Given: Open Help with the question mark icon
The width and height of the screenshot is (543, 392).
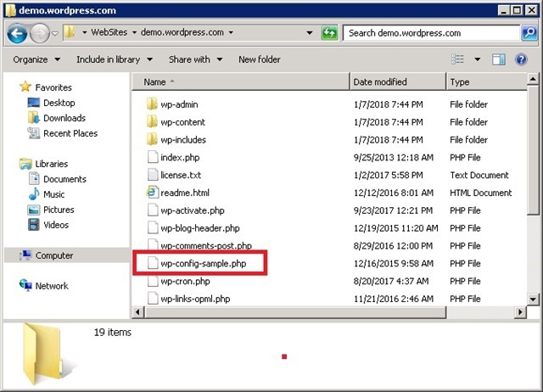Looking at the screenshot, I should pos(521,59).
